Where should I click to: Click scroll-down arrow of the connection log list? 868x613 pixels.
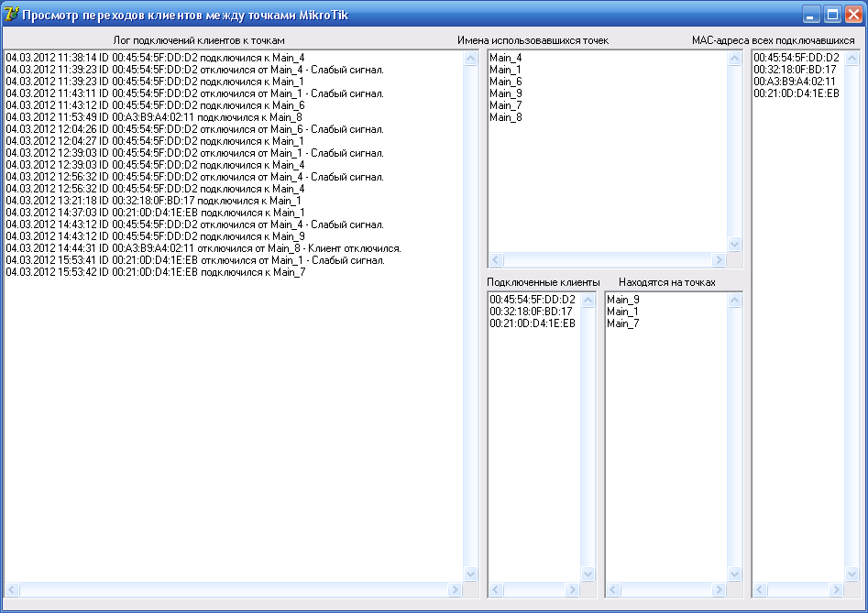click(470, 574)
